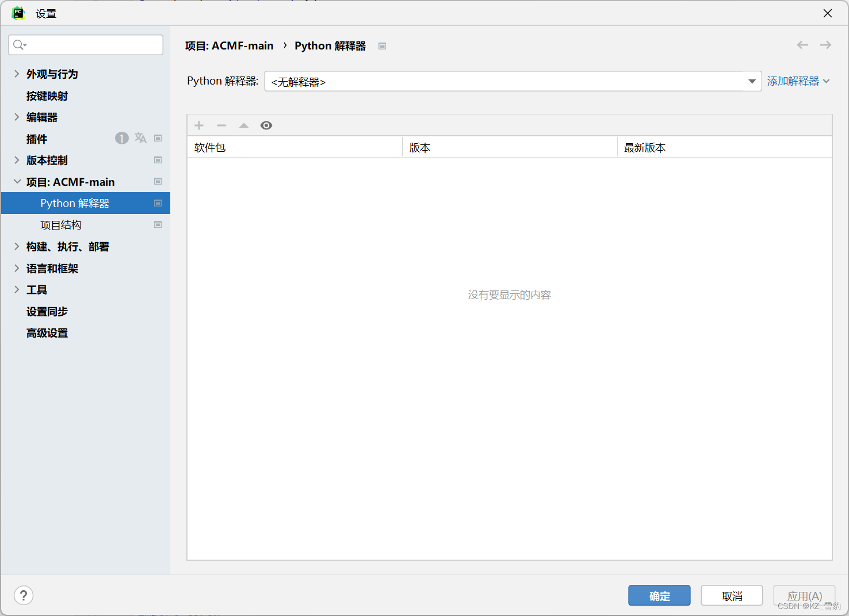This screenshot has height=616, width=849.
Task: Expand the 语言和框架 section
Action: [x=17, y=268]
